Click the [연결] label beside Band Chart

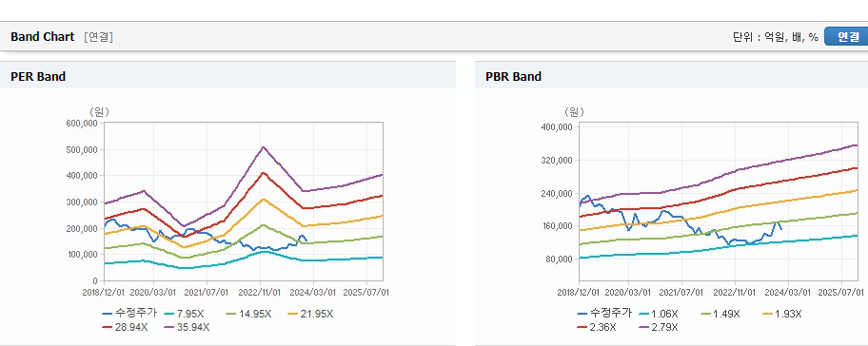(99, 37)
